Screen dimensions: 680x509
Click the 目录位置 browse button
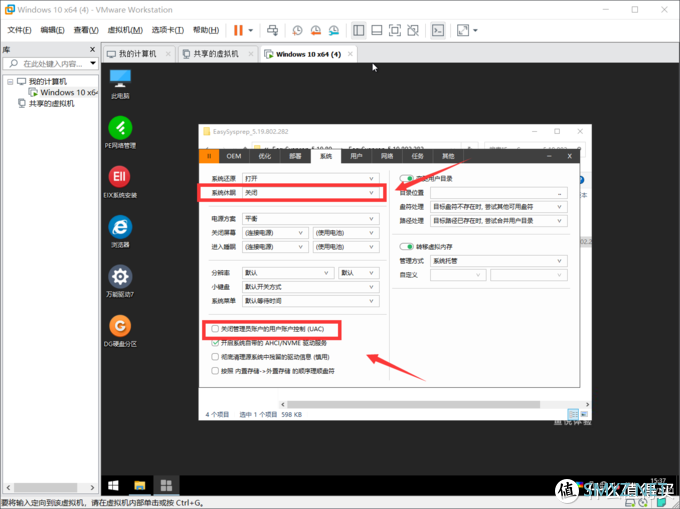tap(559, 193)
